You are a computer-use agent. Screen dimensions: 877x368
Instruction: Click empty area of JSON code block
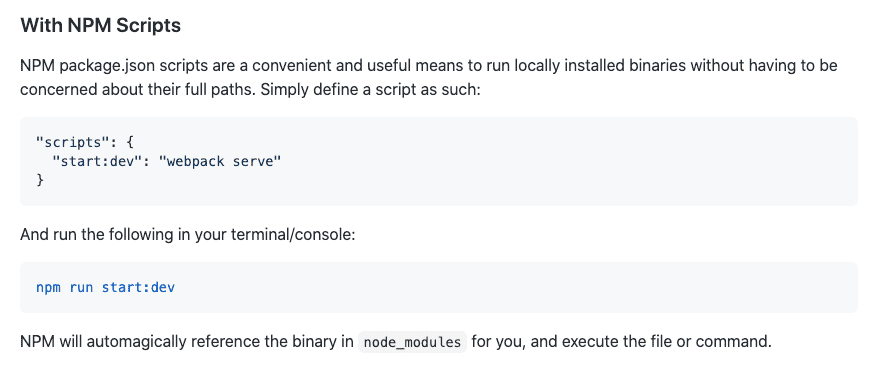tap(559, 162)
